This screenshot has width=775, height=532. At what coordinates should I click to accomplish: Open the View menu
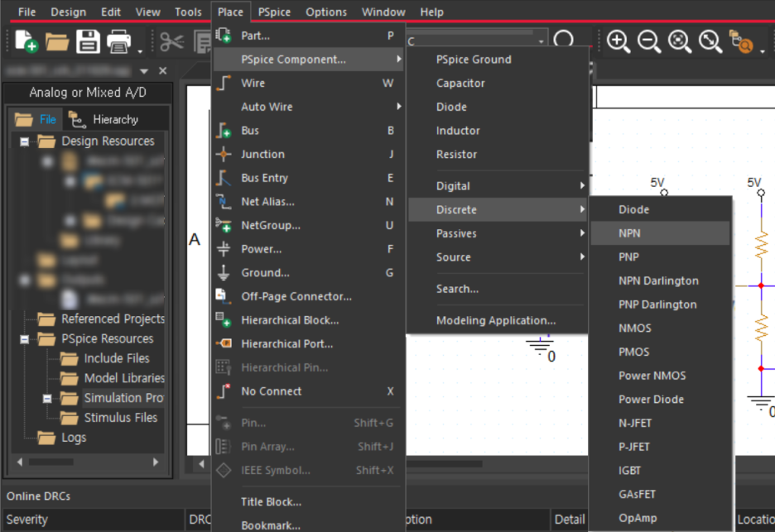147,12
